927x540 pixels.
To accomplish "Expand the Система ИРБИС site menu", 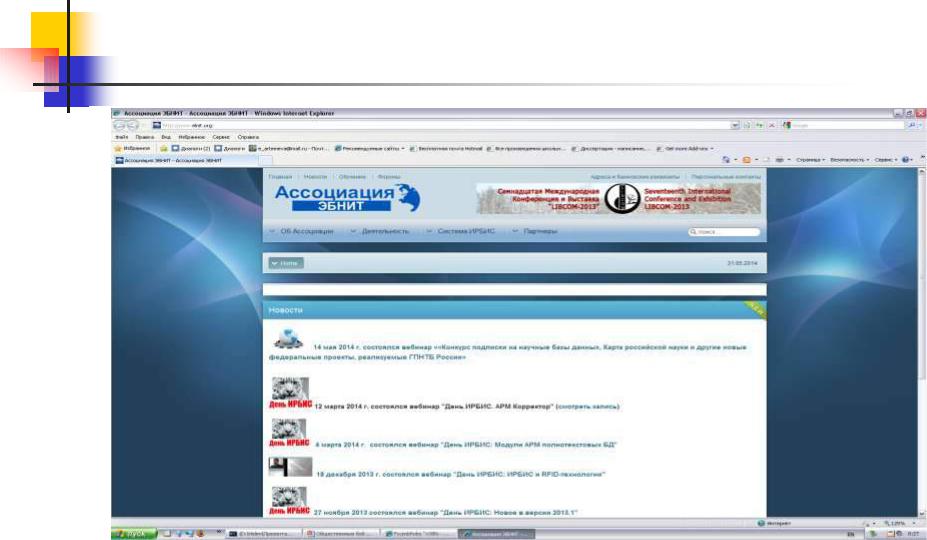I will (x=461, y=231).
